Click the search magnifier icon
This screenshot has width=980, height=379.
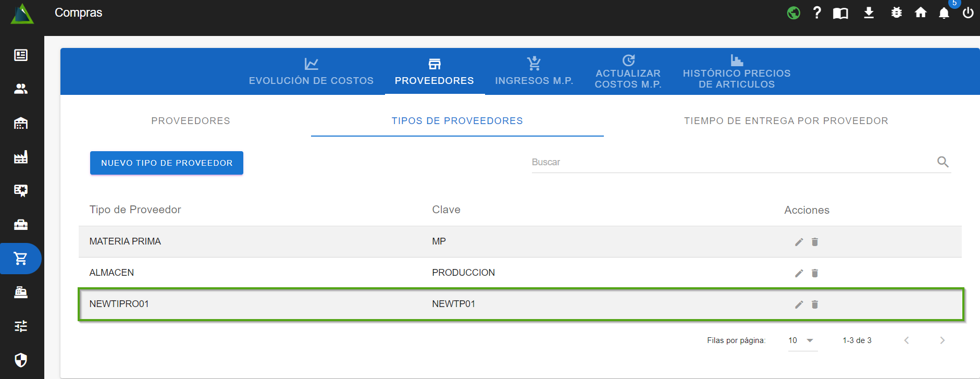(x=942, y=162)
